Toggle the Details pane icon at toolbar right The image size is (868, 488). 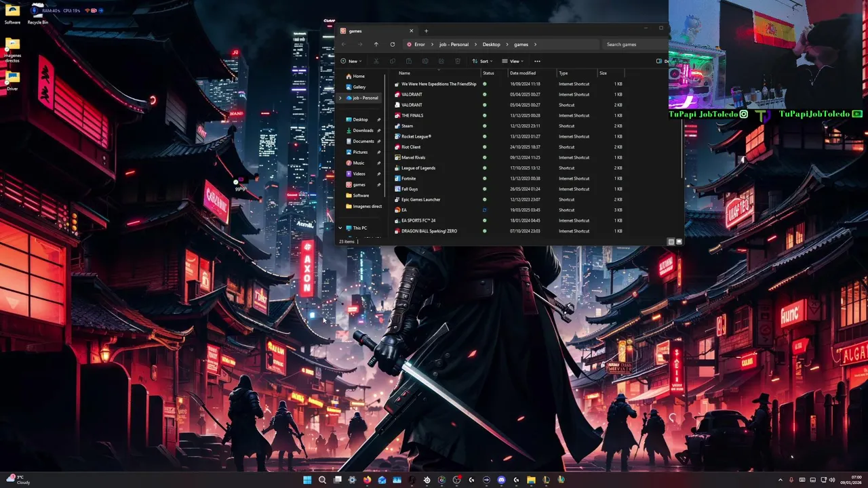point(659,61)
